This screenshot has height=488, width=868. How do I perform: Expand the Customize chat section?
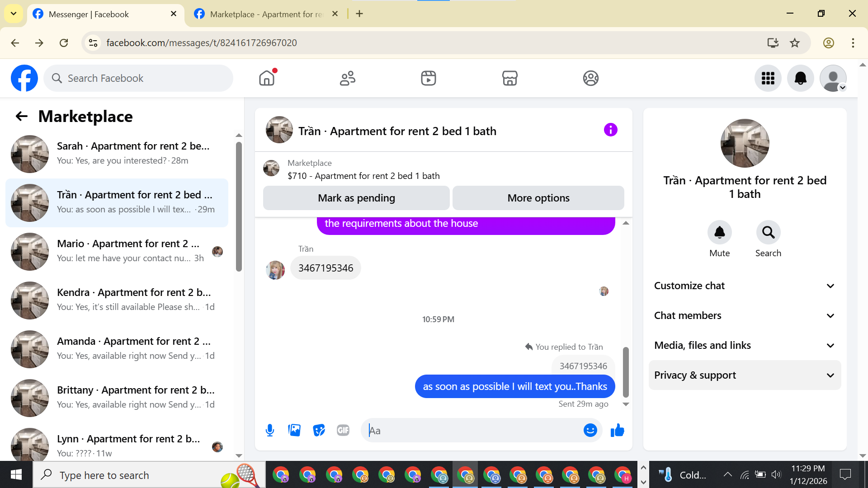click(745, 286)
